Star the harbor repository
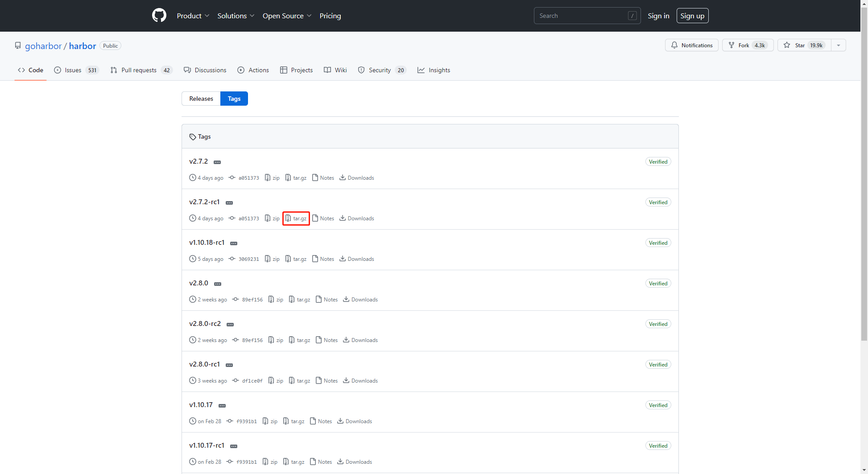The width and height of the screenshot is (868, 474). point(804,45)
